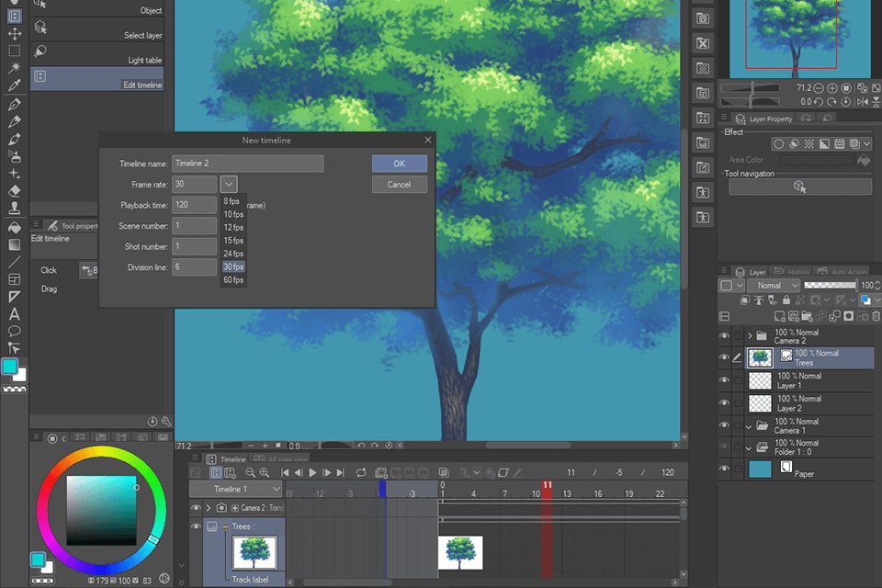This screenshot has width=882, height=588.
Task: Choose 24 fps from the frame rate list
Action: [x=233, y=253]
